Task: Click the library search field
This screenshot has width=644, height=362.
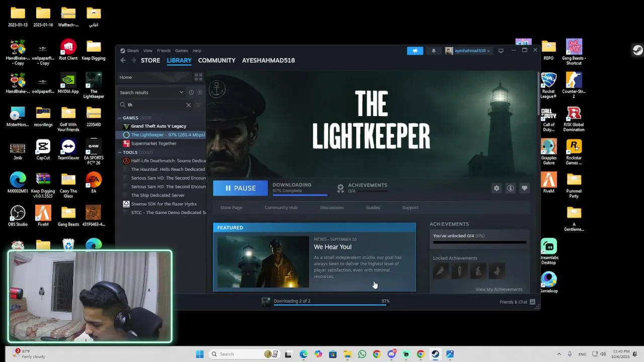Action: click(x=156, y=105)
